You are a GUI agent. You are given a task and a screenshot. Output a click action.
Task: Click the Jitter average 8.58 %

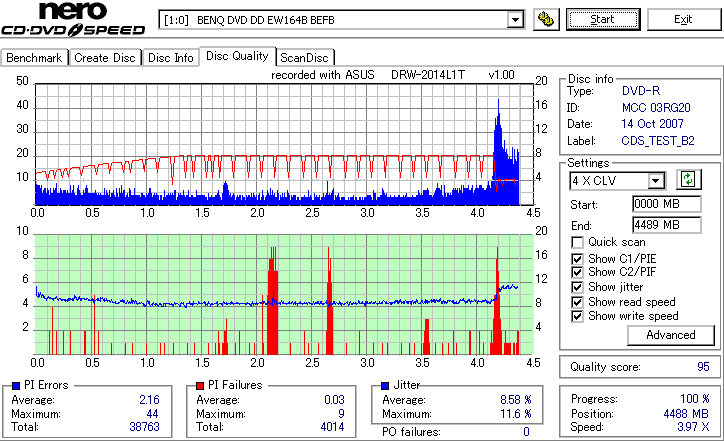point(515,400)
